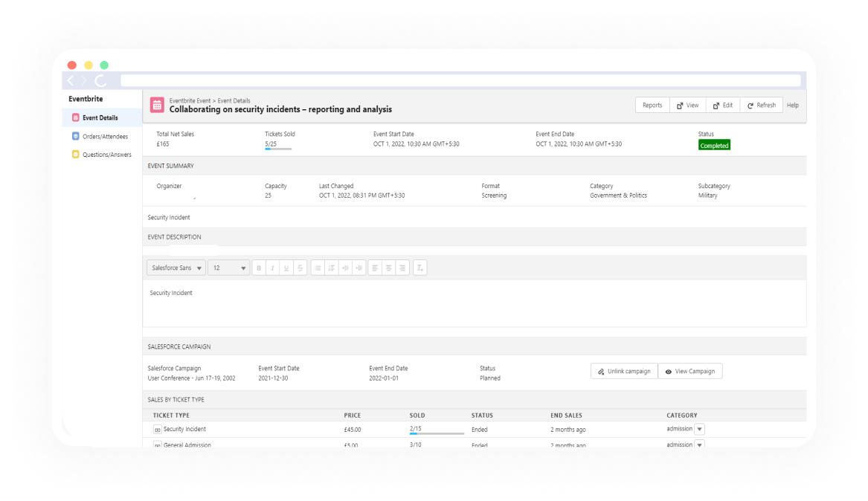The width and height of the screenshot is (868, 501).
Task: Click the Unlink campaign button
Action: pos(624,371)
